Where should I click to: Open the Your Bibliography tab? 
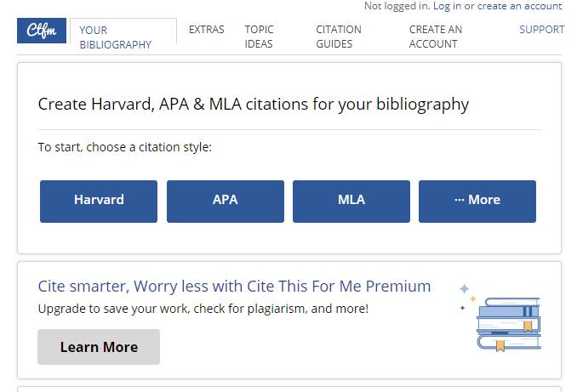(115, 37)
